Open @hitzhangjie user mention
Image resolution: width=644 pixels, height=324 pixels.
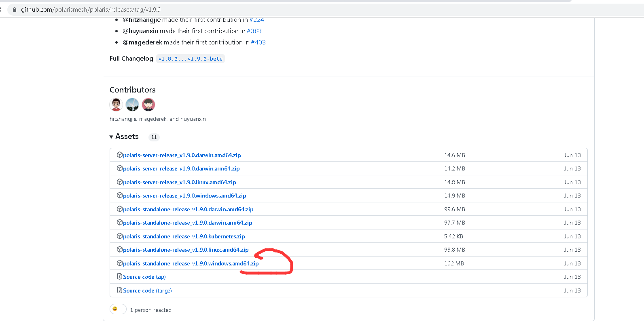[x=142, y=20]
